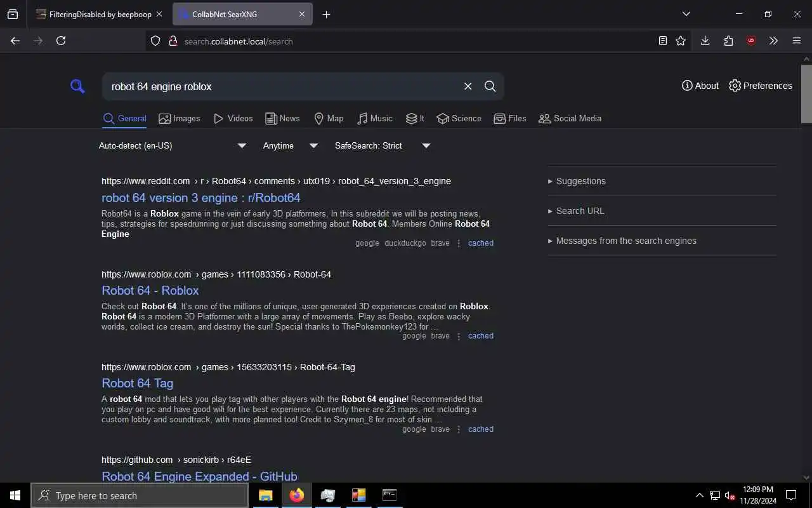This screenshot has height=508, width=812.
Task: Switch to Social Media tab
Action: tap(570, 119)
